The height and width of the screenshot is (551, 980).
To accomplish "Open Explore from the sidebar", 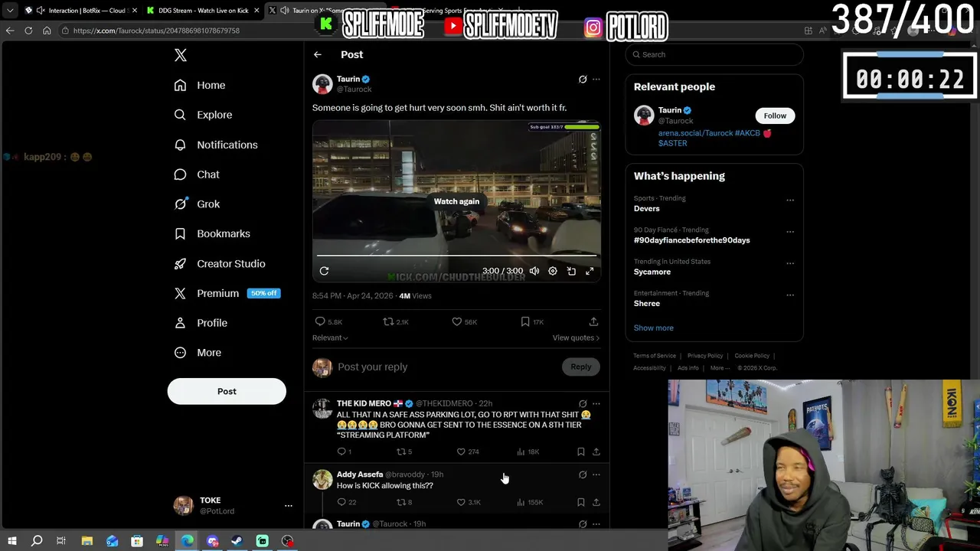I will click(x=203, y=115).
